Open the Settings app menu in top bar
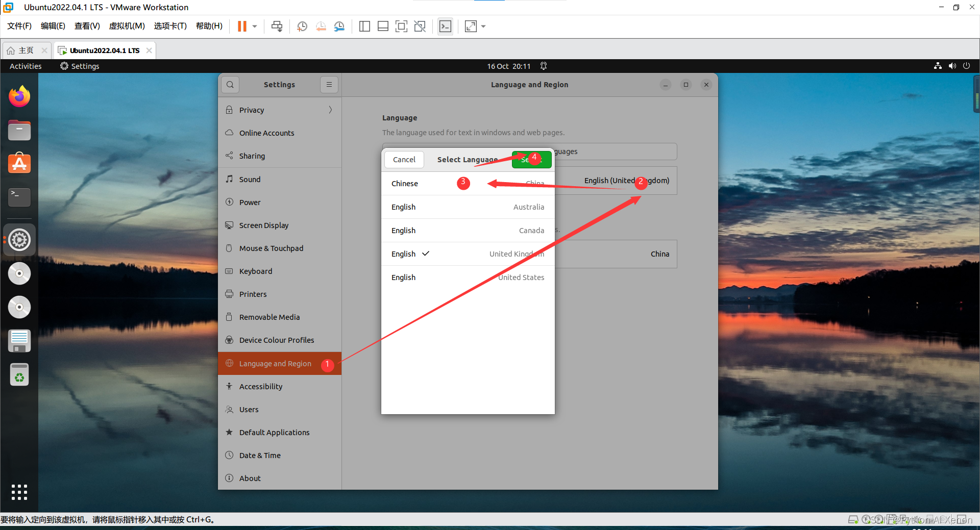The width and height of the screenshot is (980, 530). click(80, 66)
